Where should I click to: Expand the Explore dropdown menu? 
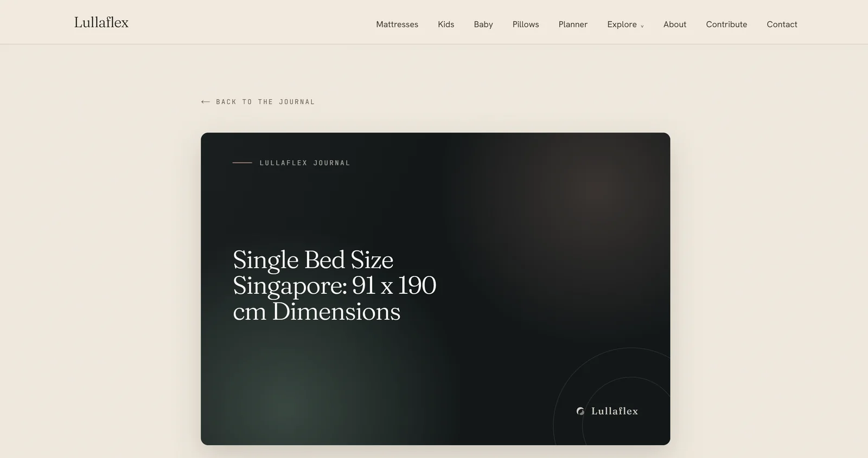(626, 24)
